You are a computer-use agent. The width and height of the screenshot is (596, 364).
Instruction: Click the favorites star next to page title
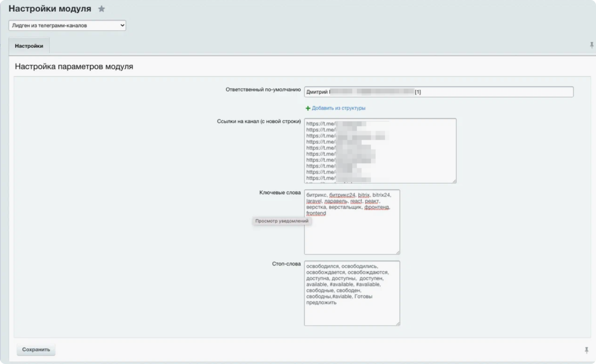(102, 9)
